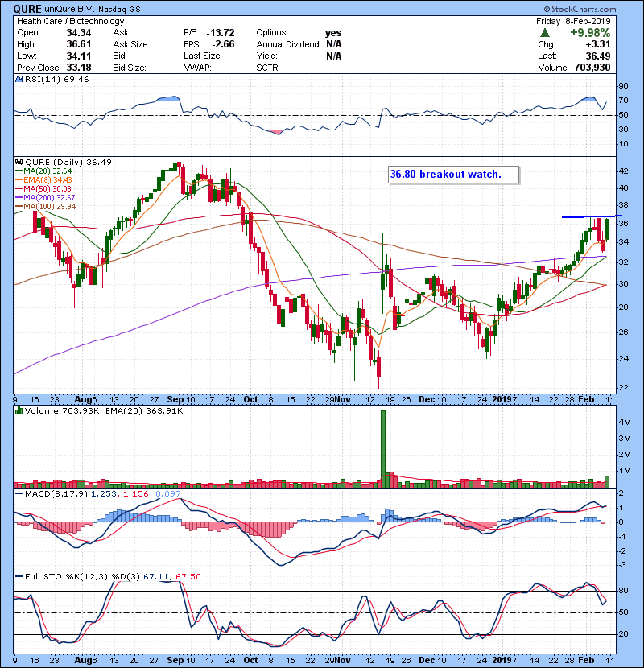Click the MACD histogram value 0.097

tap(168, 494)
